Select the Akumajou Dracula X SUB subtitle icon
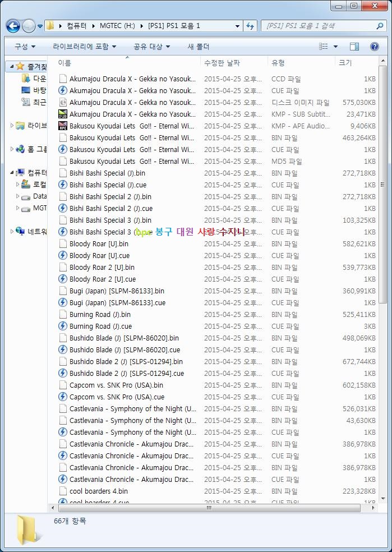This screenshot has width=392, height=552. (x=63, y=114)
